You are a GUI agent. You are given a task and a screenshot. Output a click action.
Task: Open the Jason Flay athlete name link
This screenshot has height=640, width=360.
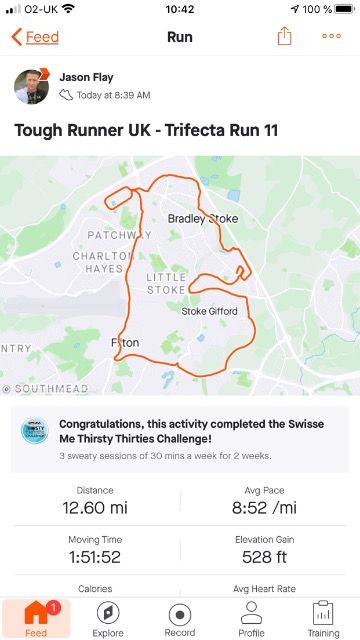86,77
